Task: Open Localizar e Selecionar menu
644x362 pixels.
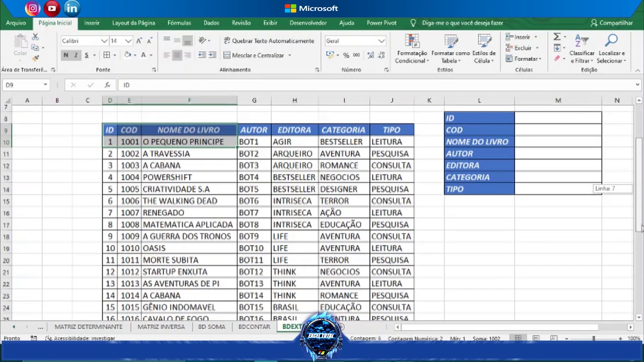Action: click(x=611, y=49)
